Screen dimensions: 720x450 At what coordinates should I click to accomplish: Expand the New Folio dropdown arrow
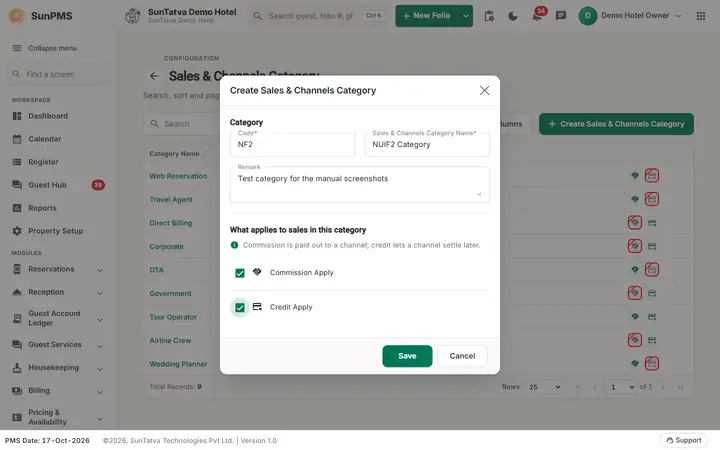466,16
